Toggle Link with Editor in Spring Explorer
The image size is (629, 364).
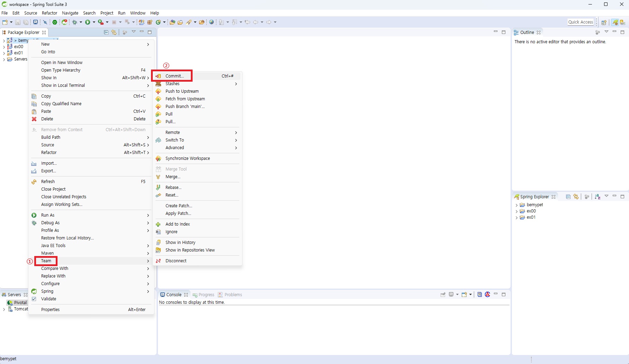[576, 197]
